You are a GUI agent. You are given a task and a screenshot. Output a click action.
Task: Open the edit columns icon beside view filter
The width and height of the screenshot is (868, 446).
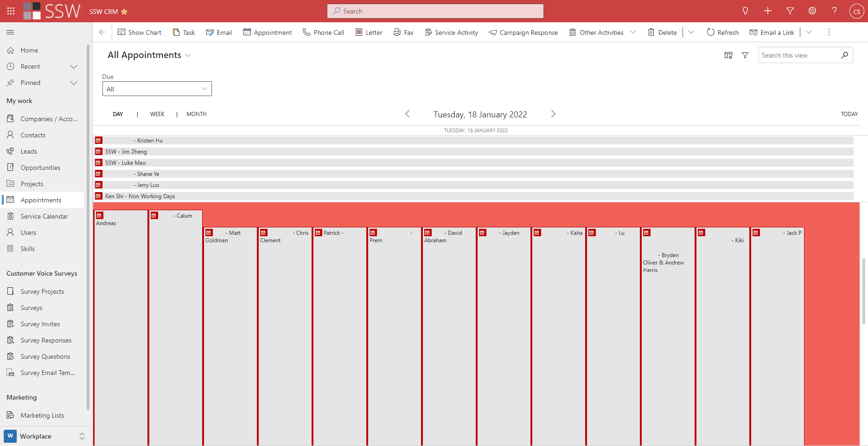point(728,55)
